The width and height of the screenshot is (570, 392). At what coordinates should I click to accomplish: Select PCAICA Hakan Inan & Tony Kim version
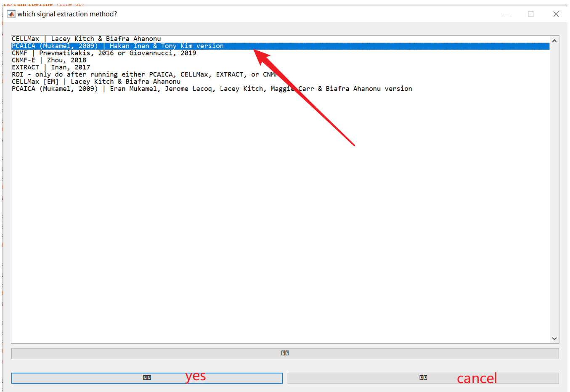coord(280,46)
